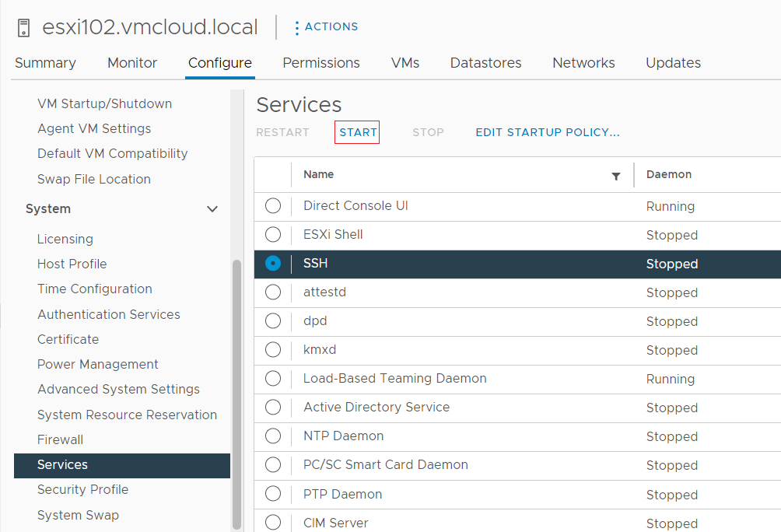This screenshot has width=781, height=532.
Task: Select the Load-Based Teaming Daemon radio button
Action: [273, 379]
